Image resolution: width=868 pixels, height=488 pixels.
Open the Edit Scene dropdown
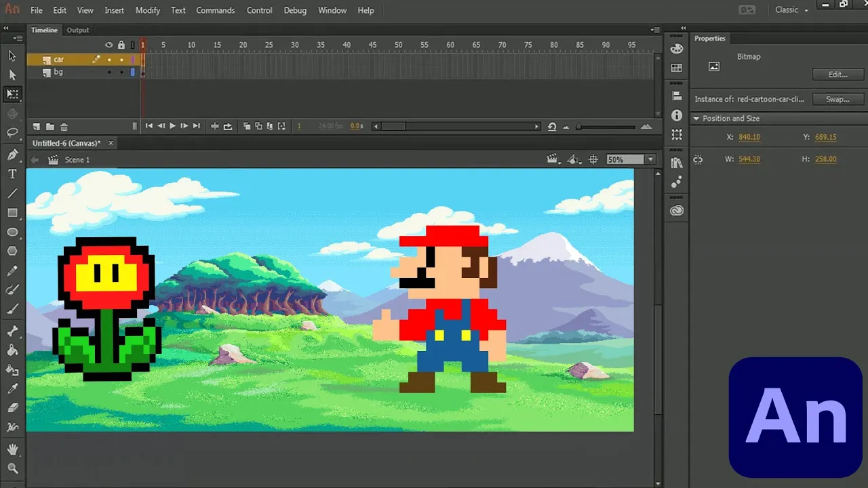click(x=554, y=159)
